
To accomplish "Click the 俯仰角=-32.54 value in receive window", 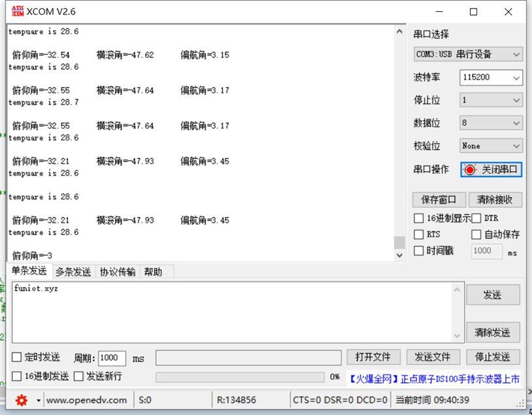I will click(41, 55).
